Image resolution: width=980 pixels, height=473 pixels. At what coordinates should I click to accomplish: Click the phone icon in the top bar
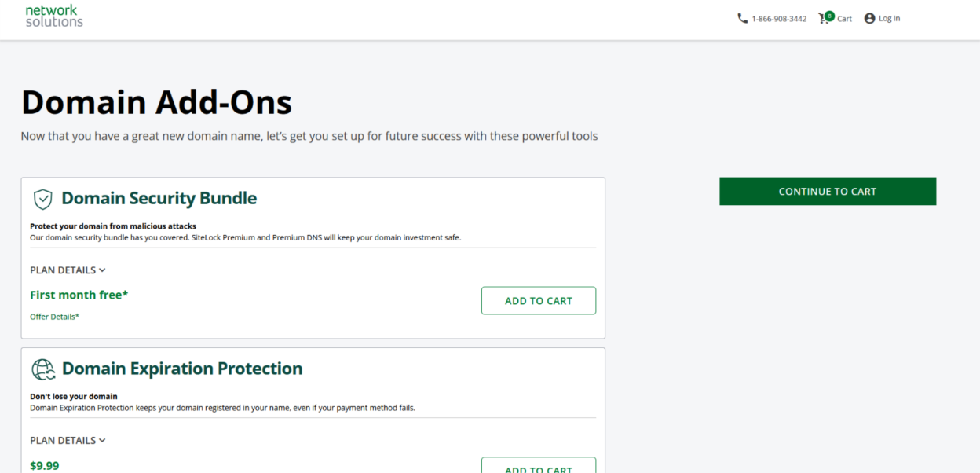742,18
